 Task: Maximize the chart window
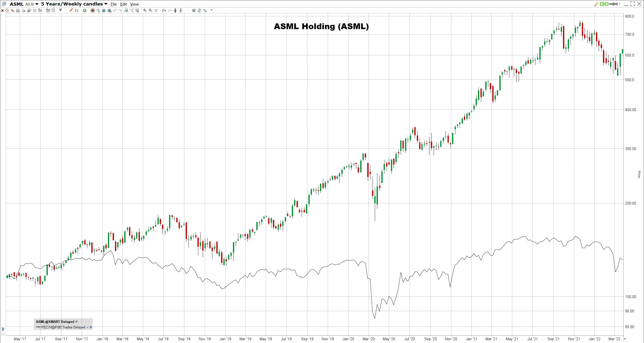click(633, 4)
